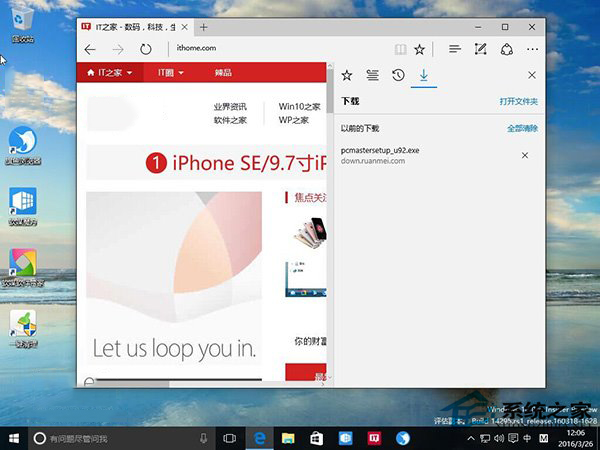Viewport: 600px width, 450px height.
Task: Click the iPhone SE phones thumbnail
Action: coord(310,233)
